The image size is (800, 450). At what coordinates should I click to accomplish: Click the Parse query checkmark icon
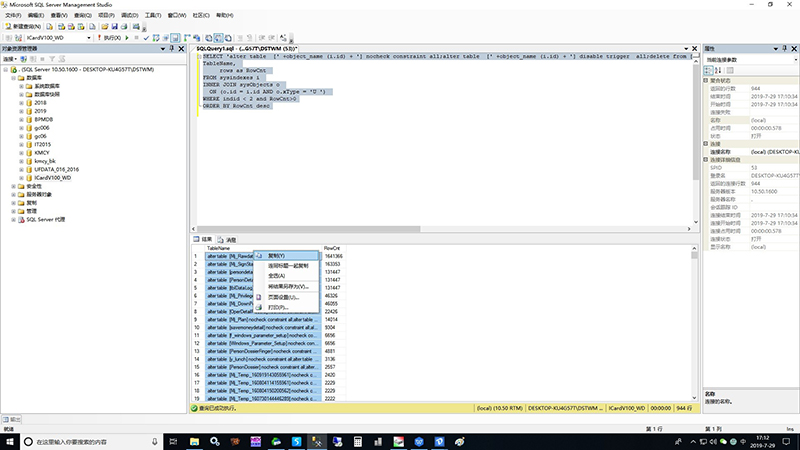pos(146,38)
